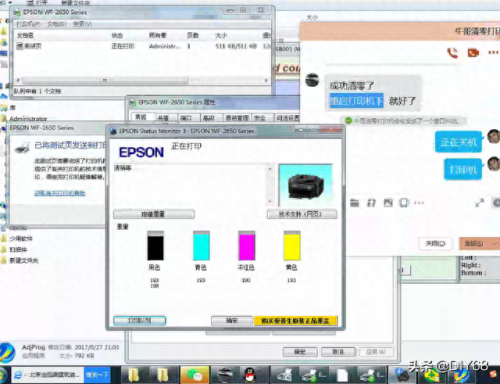Click 关闭 button in the chat window

pos(436,244)
